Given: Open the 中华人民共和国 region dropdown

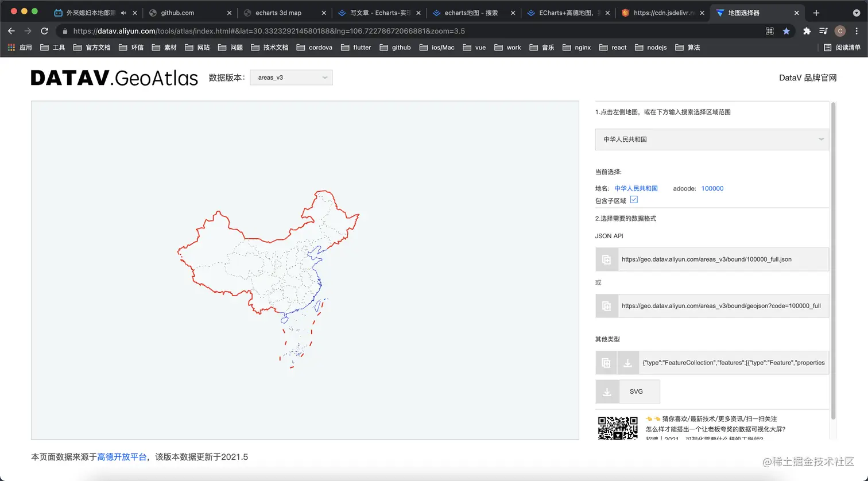Looking at the screenshot, I should coord(712,139).
